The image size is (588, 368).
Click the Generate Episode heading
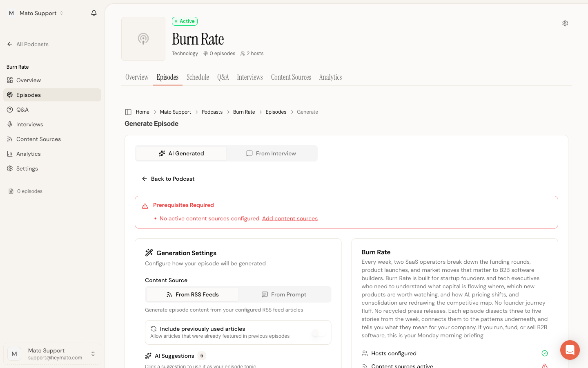click(x=151, y=123)
